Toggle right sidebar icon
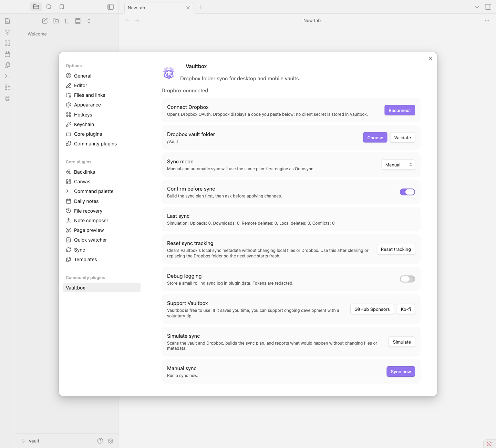 488,7
